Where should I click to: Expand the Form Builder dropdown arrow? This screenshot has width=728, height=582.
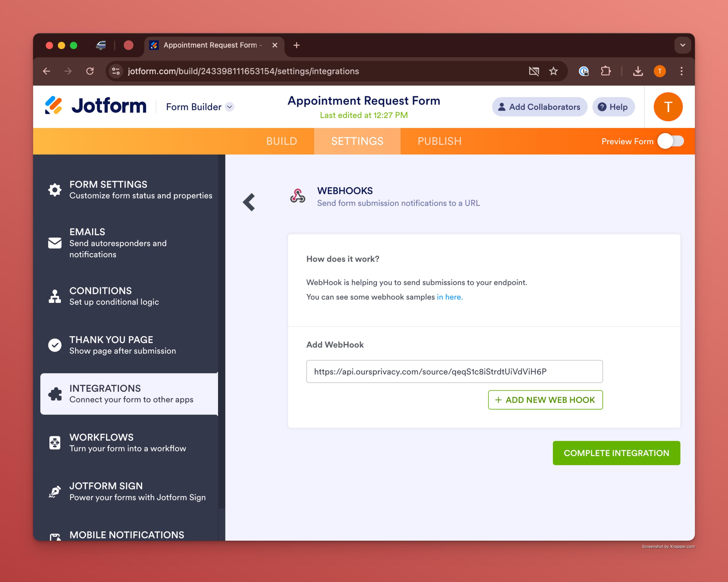230,107
